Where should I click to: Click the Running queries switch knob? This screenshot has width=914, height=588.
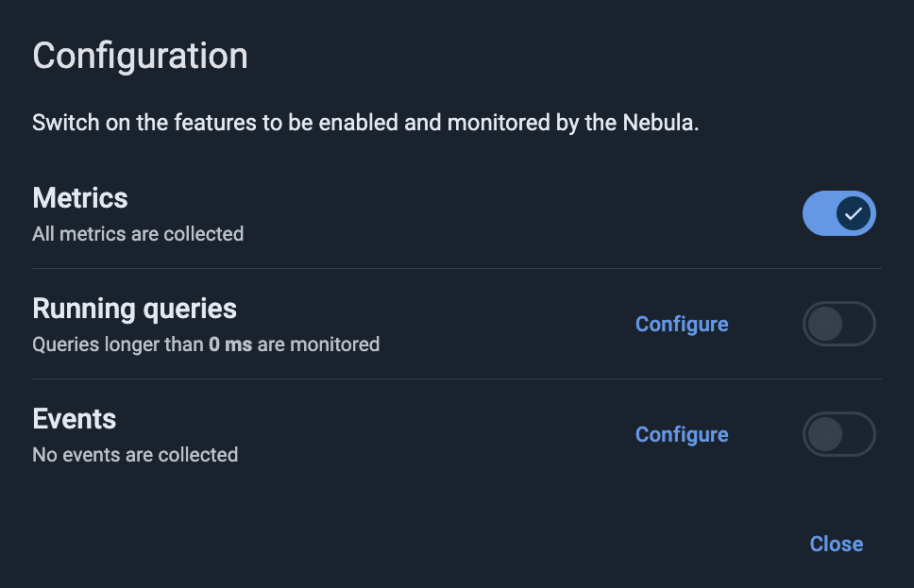pos(825,324)
